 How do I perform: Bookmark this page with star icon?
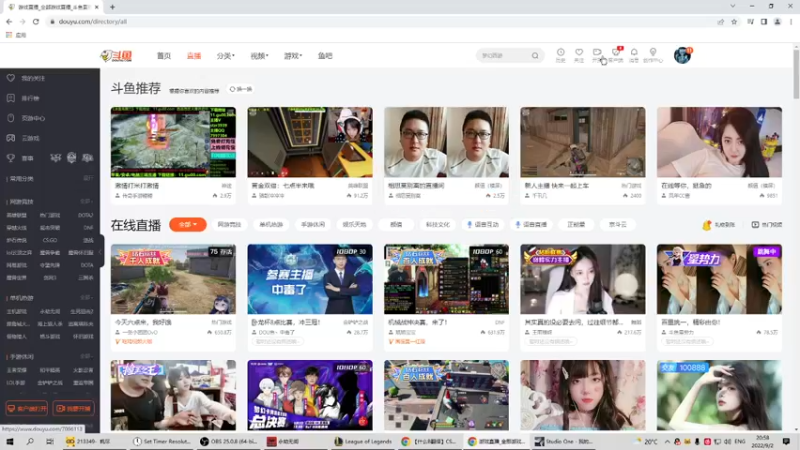click(x=734, y=22)
